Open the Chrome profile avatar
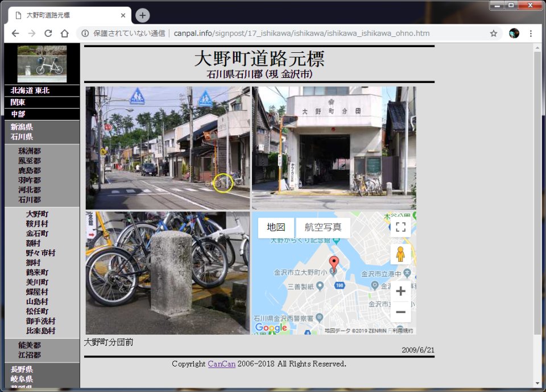 click(514, 34)
